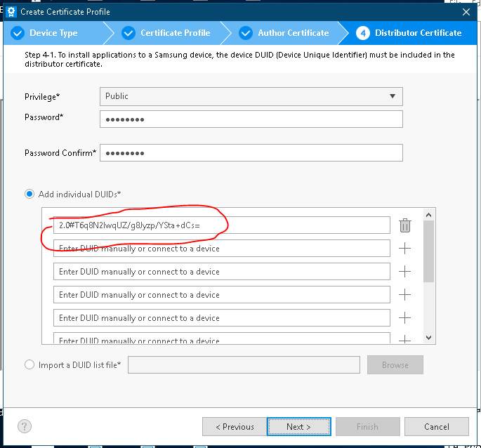Click the Password Confirm* label
This screenshot has width=481, height=448.
(60, 153)
